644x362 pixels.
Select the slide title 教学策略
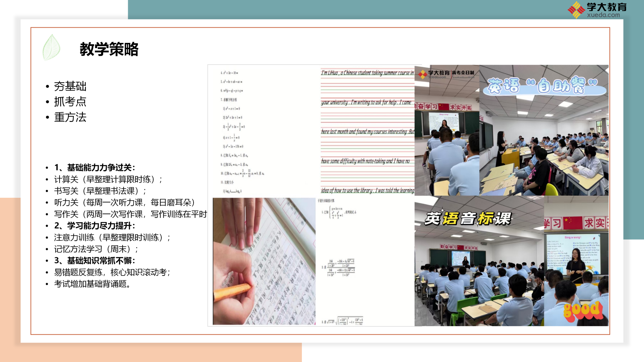(x=109, y=49)
